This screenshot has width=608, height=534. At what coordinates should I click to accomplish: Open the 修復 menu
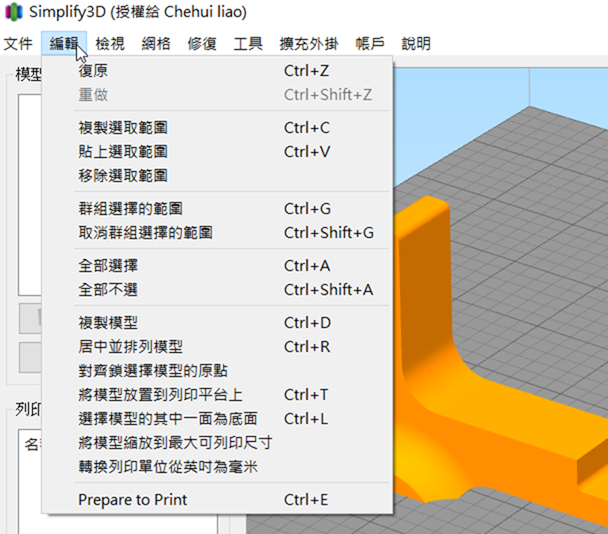[x=202, y=44]
